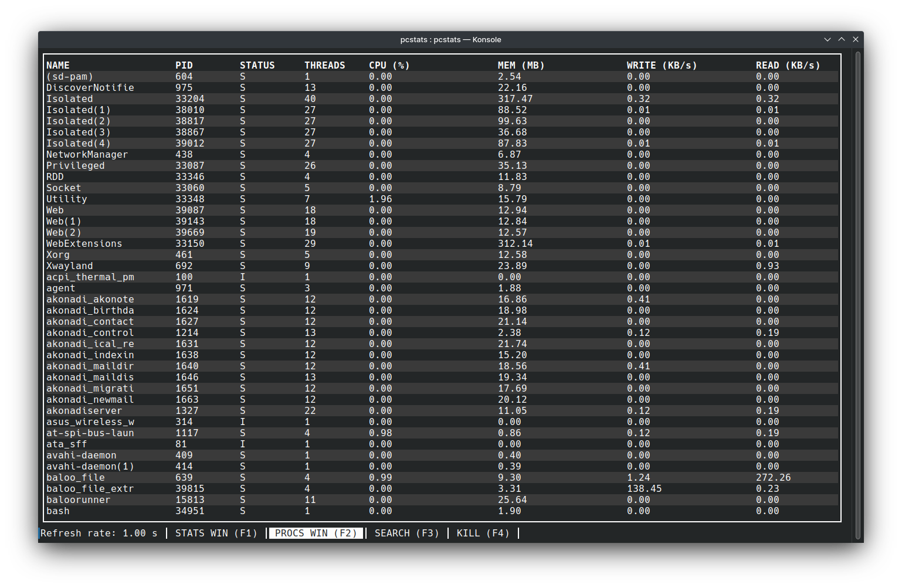
Task: Click the THREADS column header
Action: (x=324, y=65)
